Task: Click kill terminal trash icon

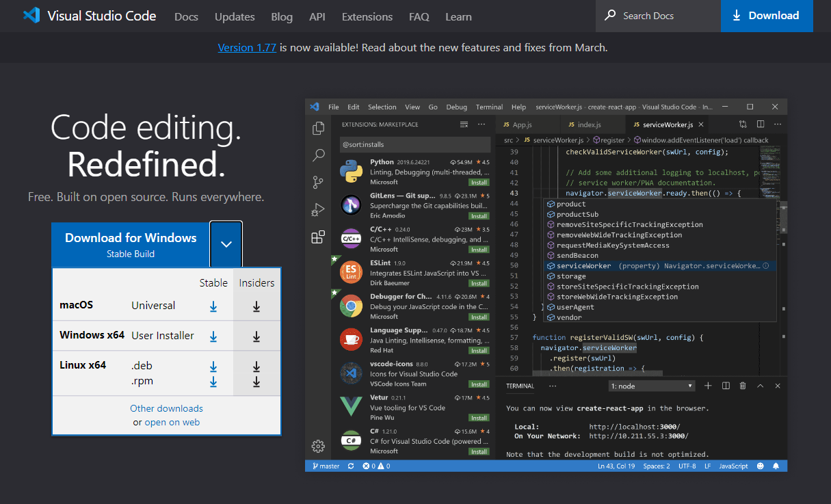Action: pos(743,386)
